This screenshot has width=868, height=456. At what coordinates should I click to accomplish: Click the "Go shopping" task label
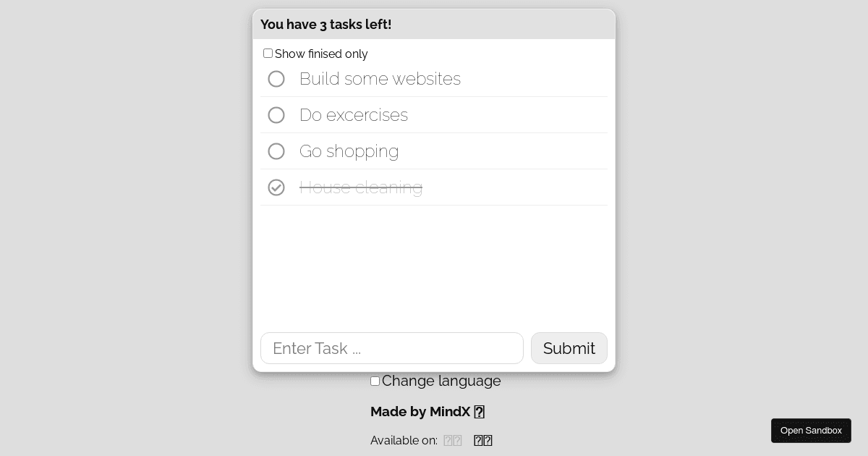click(x=349, y=151)
